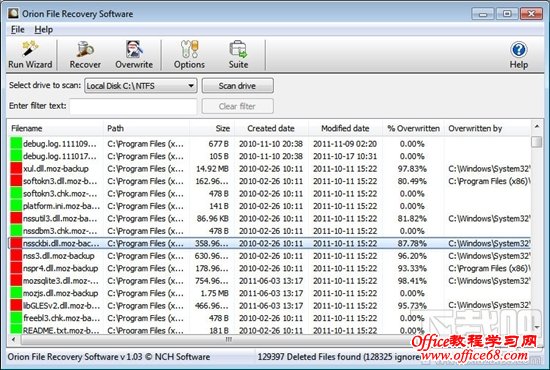Select the nssdbm3.chk.moz file row
The width and height of the screenshot is (550, 370).
click(269, 231)
